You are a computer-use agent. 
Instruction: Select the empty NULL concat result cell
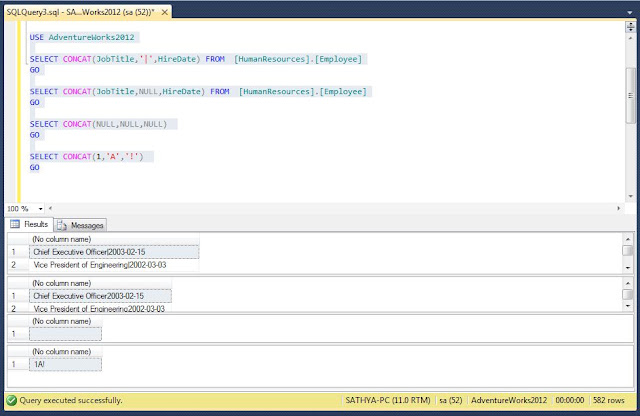coord(65,334)
